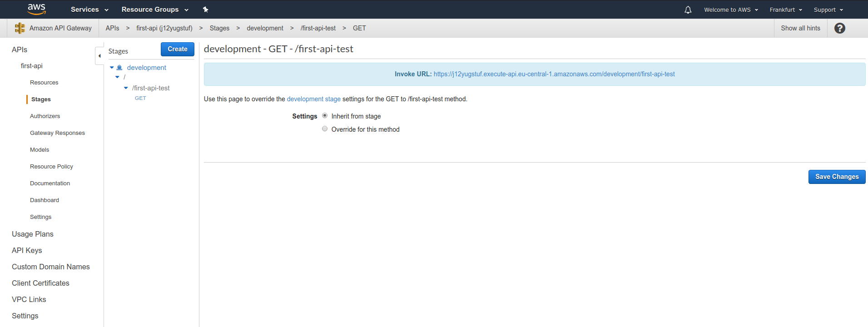Go to development in the breadcrumb
This screenshot has height=327, width=868.
(265, 28)
